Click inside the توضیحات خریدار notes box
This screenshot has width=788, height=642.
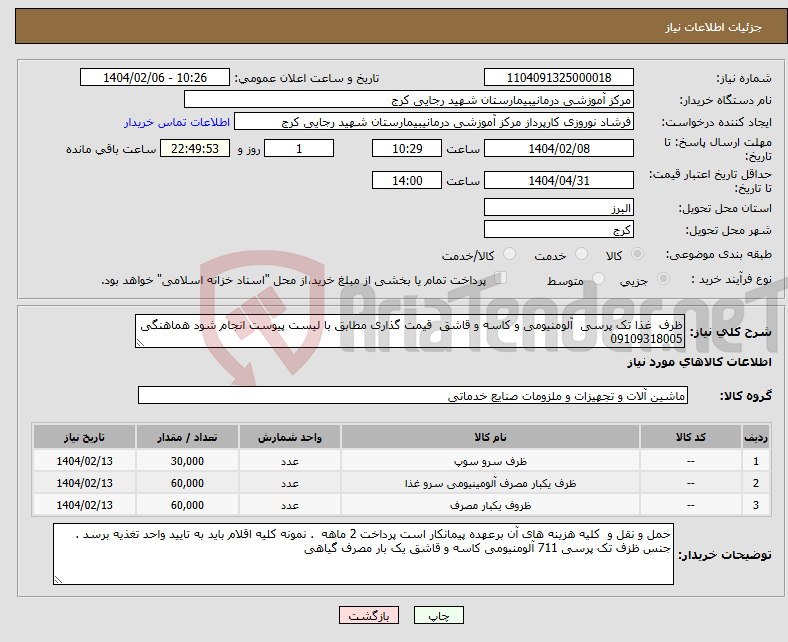363,553
